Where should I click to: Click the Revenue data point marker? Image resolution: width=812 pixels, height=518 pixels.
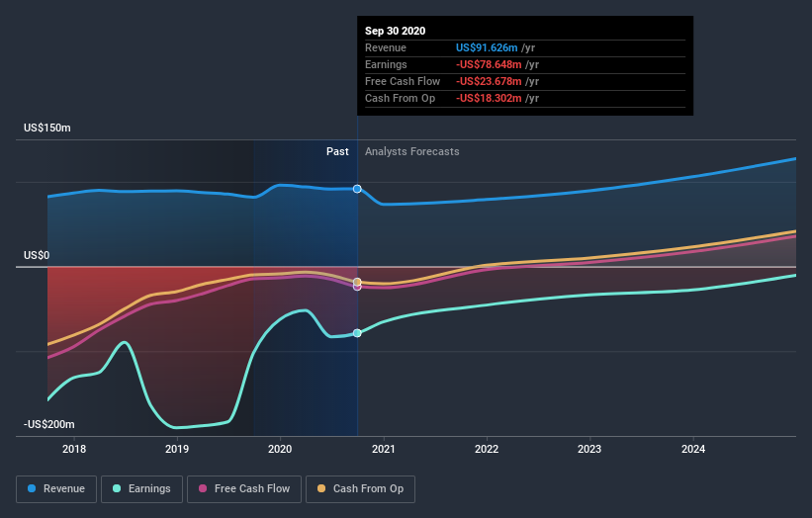tap(357, 189)
